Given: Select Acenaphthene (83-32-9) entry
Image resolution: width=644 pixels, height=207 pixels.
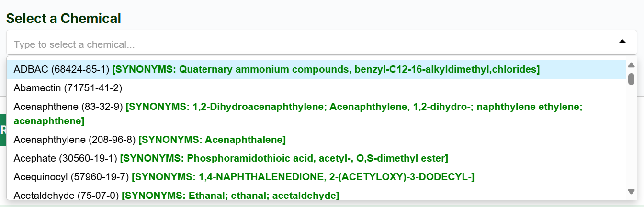Looking at the screenshot, I should (68, 107).
